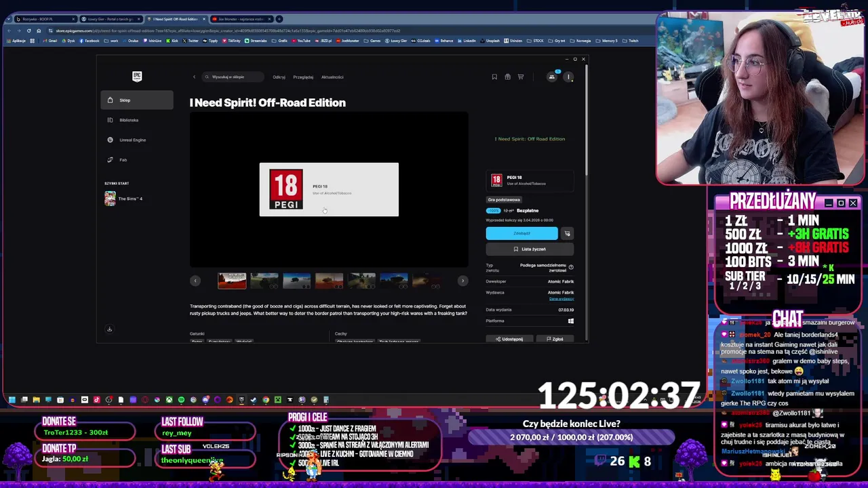Open the shopping cart icon in header
This screenshot has height=488, width=868.
(521, 77)
